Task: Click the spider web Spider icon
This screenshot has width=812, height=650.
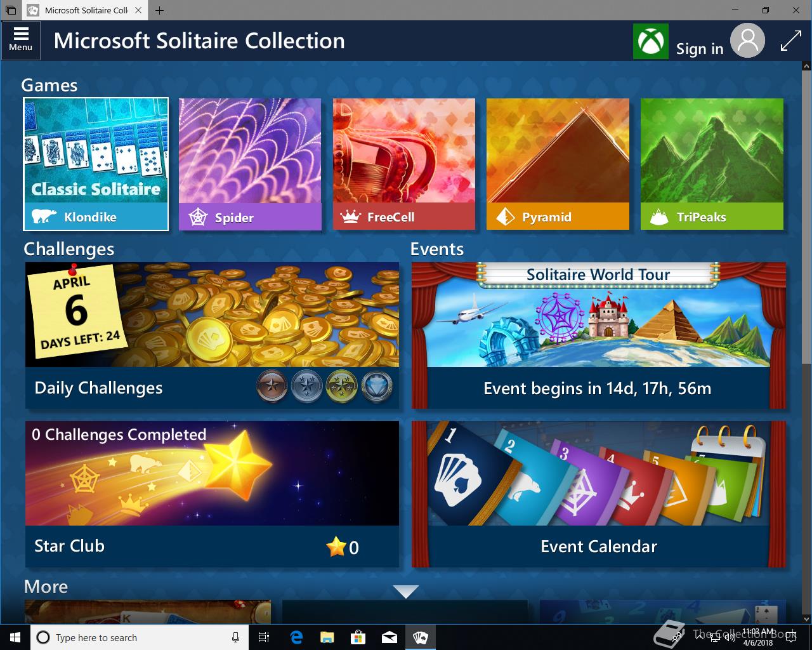Action: 199,217
